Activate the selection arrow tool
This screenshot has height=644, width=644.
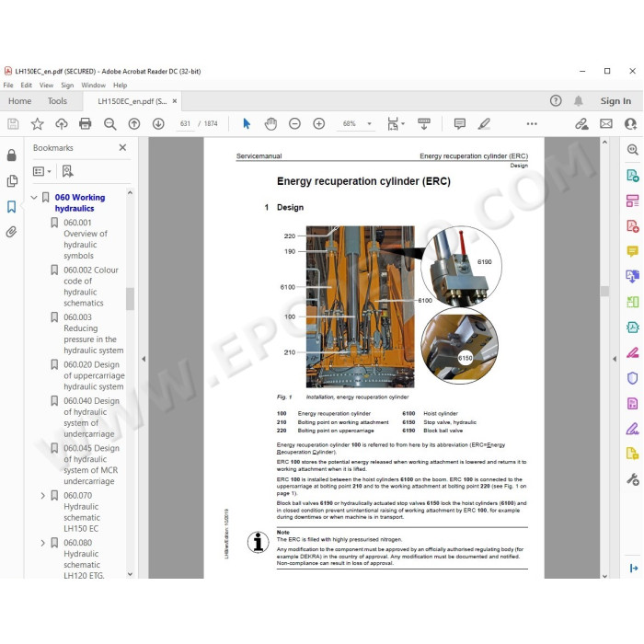tap(247, 123)
